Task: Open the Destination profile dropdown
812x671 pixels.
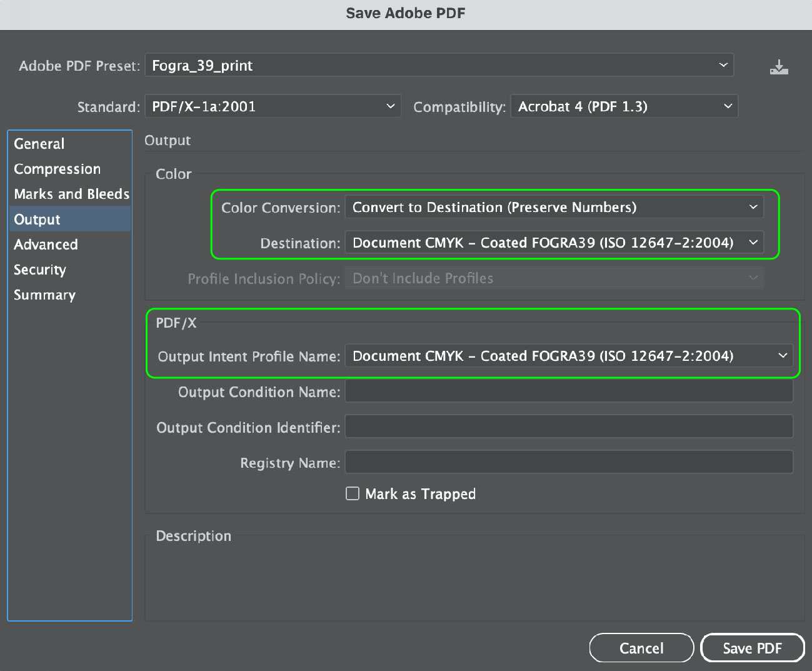Action: point(554,243)
